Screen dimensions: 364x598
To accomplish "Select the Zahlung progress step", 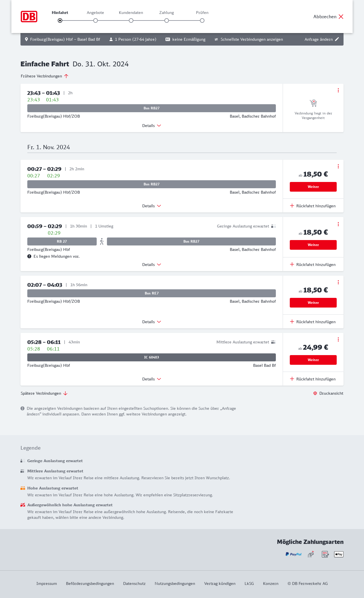I will click(167, 21).
